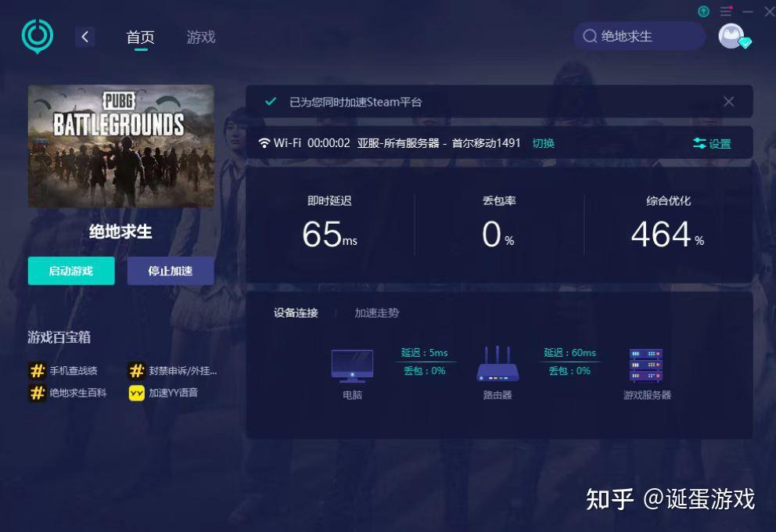Minimize the accelerator window
This screenshot has height=532, width=776.
click(x=748, y=11)
